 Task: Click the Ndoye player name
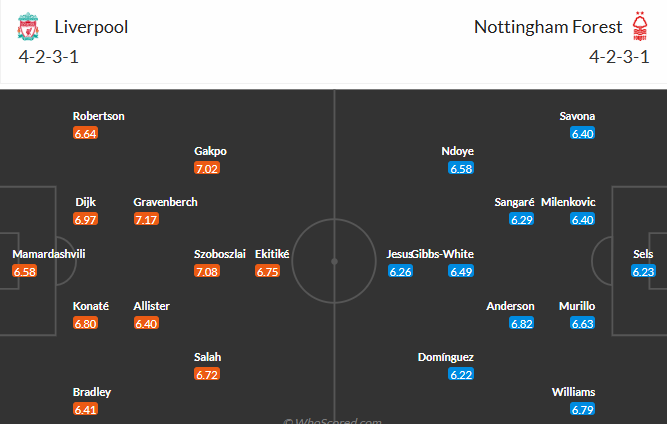click(x=457, y=151)
